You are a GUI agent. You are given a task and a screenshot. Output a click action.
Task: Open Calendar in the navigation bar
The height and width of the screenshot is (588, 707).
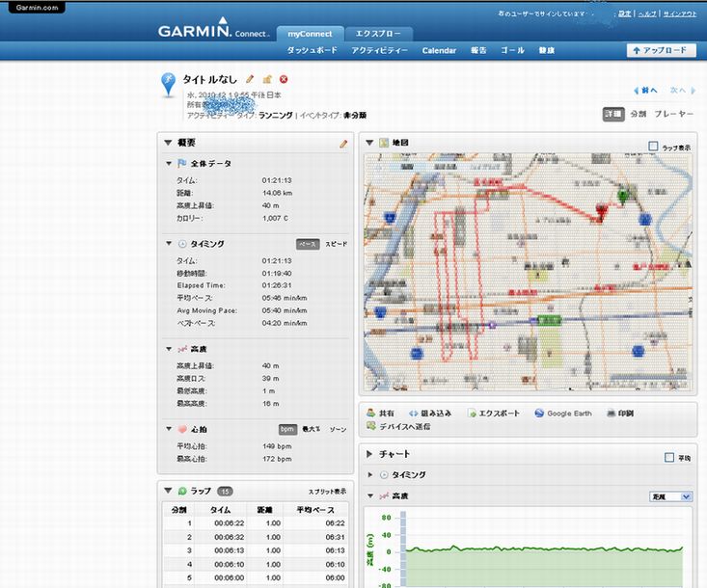439,50
